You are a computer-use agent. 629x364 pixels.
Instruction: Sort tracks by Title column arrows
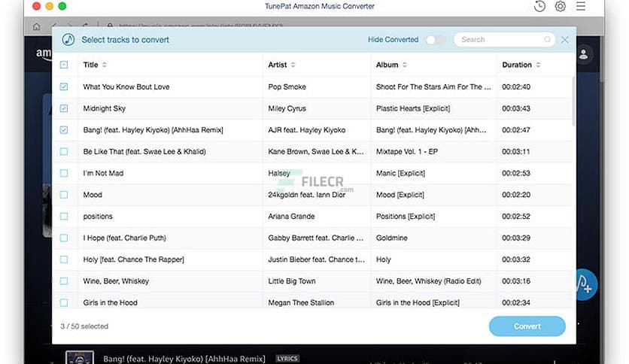tap(105, 65)
